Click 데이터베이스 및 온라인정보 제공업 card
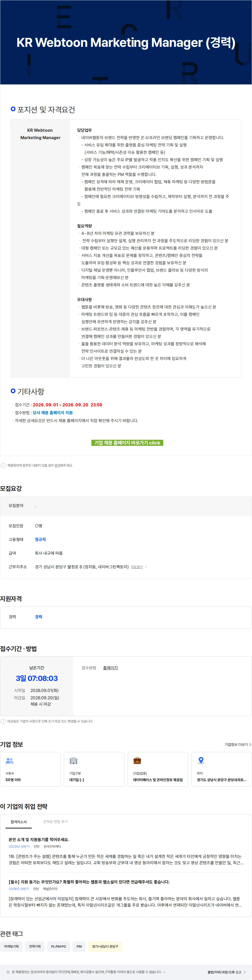252x980 pixels. pos(158,769)
